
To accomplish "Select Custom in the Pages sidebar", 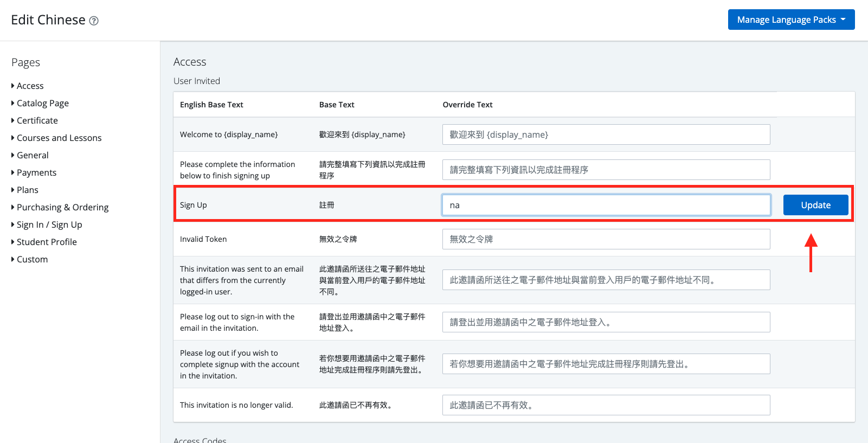I will pos(32,259).
